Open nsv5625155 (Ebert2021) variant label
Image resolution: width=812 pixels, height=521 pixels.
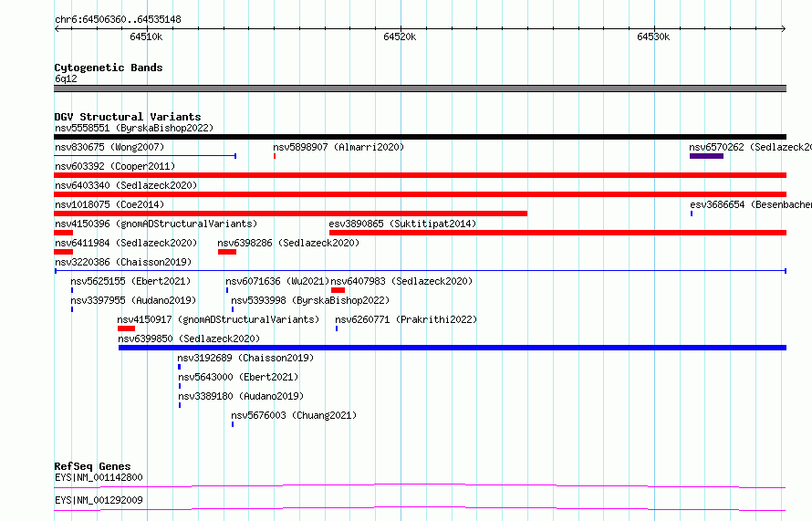131,281
